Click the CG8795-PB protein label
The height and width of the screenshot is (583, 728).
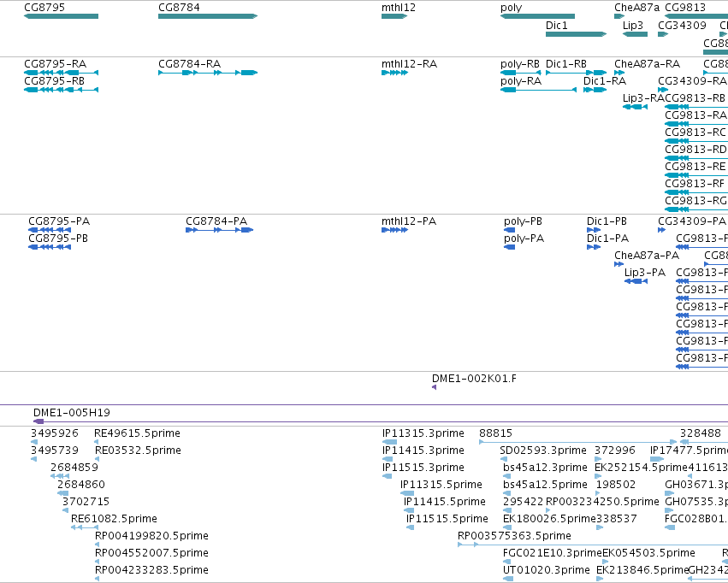point(58,238)
